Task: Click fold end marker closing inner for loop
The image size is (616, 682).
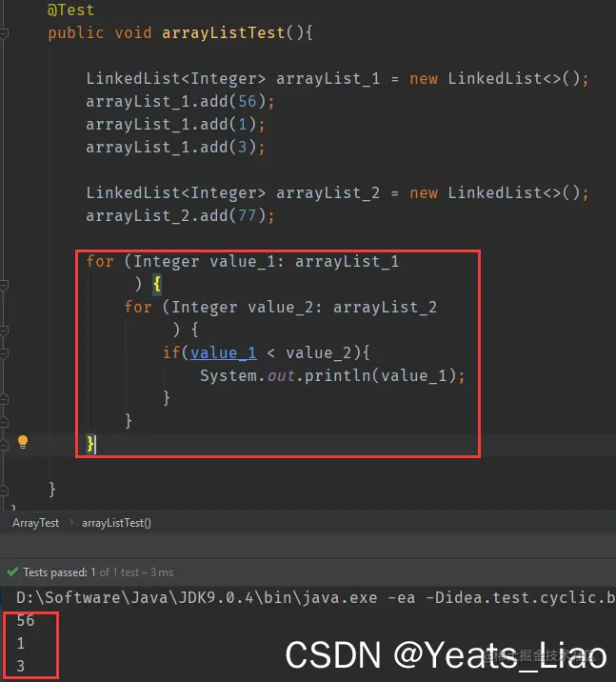Action: click(x=4, y=422)
